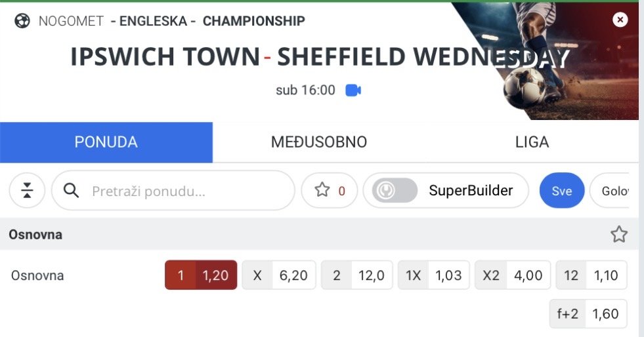Select draw X odds 6,20

279,275
